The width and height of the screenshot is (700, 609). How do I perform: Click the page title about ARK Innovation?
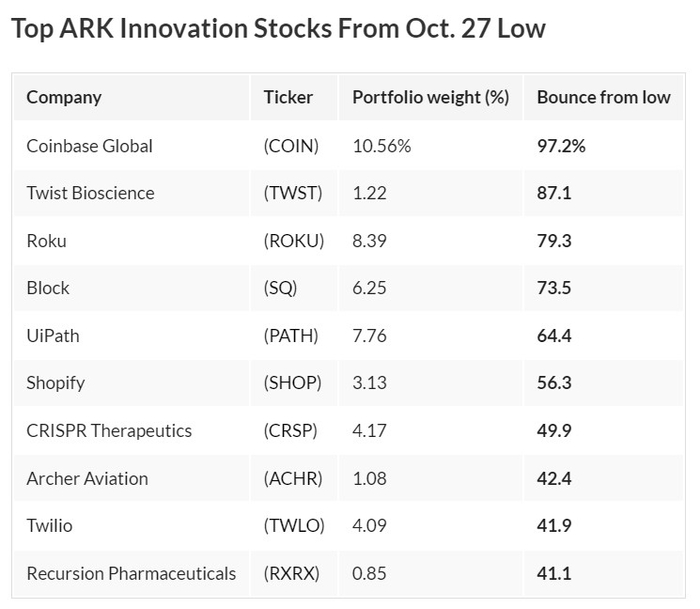tap(278, 28)
